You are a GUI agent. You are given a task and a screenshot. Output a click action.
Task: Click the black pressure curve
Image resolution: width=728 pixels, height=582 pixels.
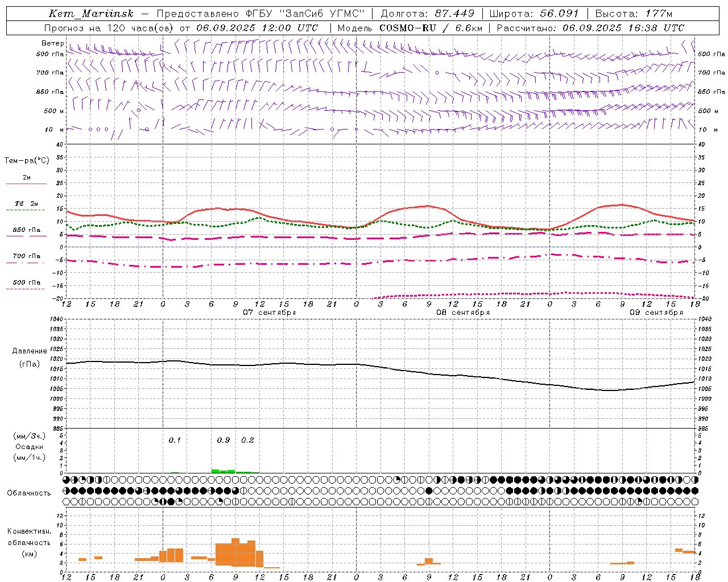tap(380, 367)
